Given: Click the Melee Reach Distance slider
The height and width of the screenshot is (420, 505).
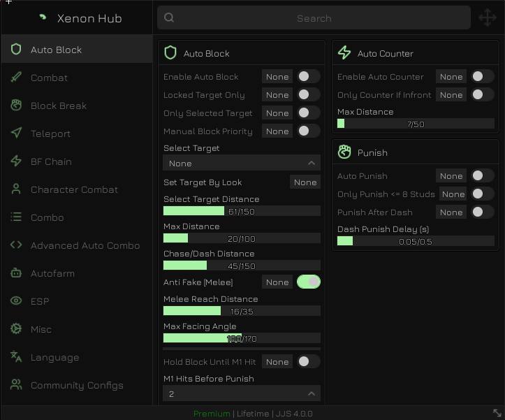Looking at the screenshot, I should point(242,311).
